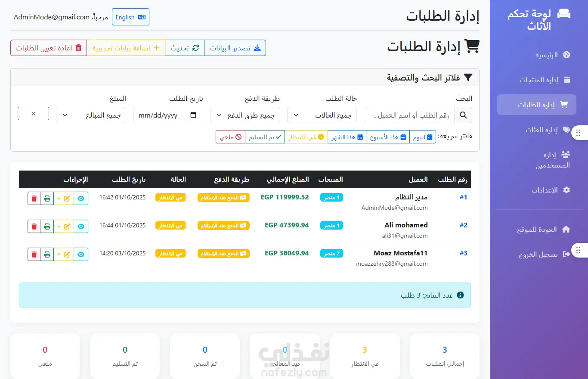
Task: Click the red إعادة تعيين الطلبات button
Action: click(49, 48)
